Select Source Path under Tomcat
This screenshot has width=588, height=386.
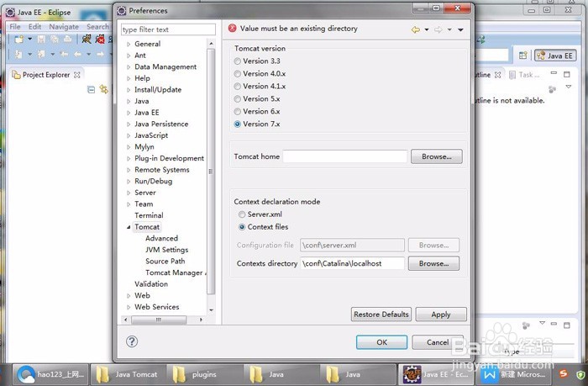click(165, 262)
